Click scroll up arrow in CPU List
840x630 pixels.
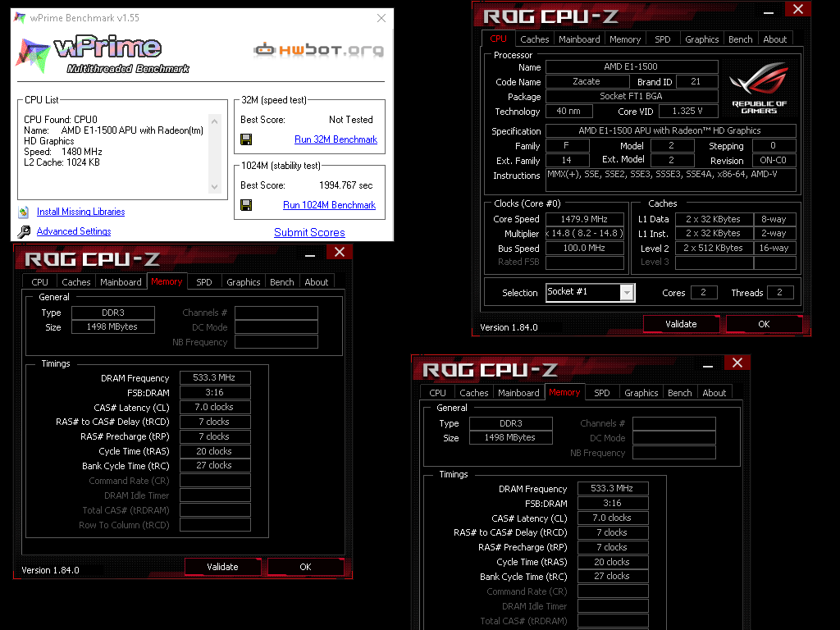(x=214, y=121)
